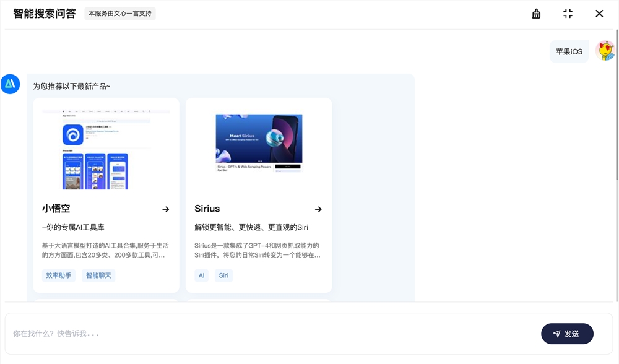Click the blue AI assistant avatar
Viewport: 619px width, 364px height.
point(10,84)
